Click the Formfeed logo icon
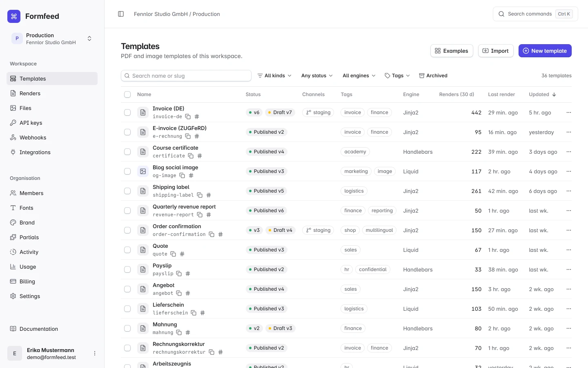 click(x=14, y=16)
